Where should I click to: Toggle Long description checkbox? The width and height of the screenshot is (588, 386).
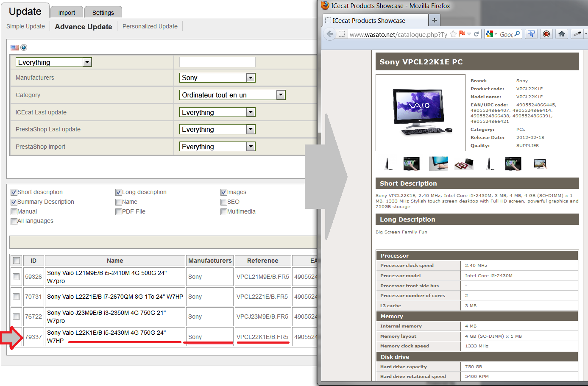coord(119,192)
